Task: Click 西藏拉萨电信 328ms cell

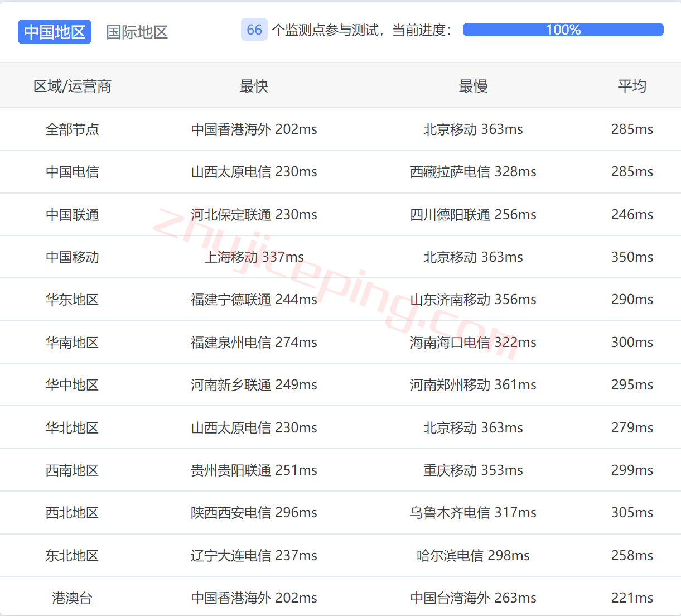Action: [x=473, y=172]
